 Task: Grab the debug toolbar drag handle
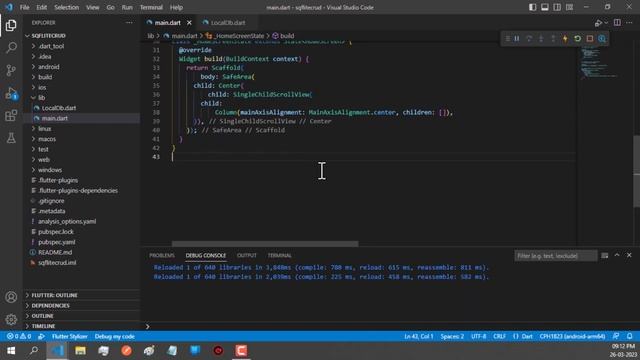click(507, 39)
